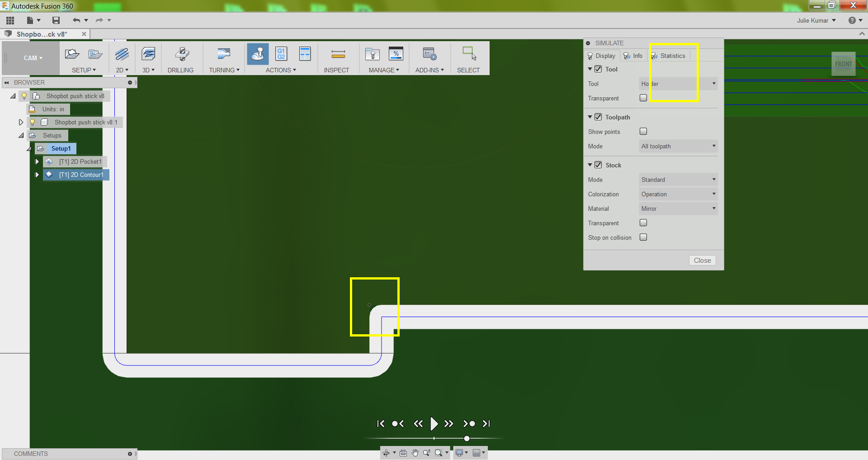
Task: Open the Julie Kumar account menu
Action: click(816, 20)
